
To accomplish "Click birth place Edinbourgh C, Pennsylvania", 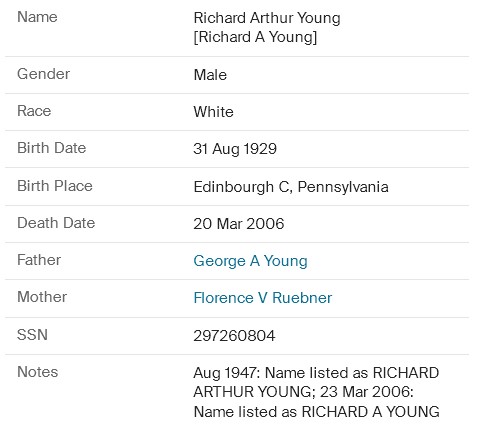I will [291, 187].
